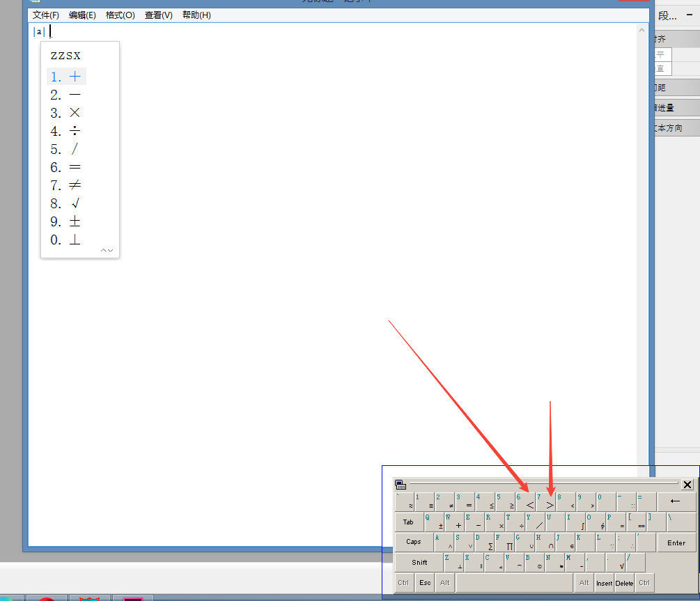700x601 pixels.
Task: Click the Notepad scrollbar up arrow
Action: click(643, 30)
